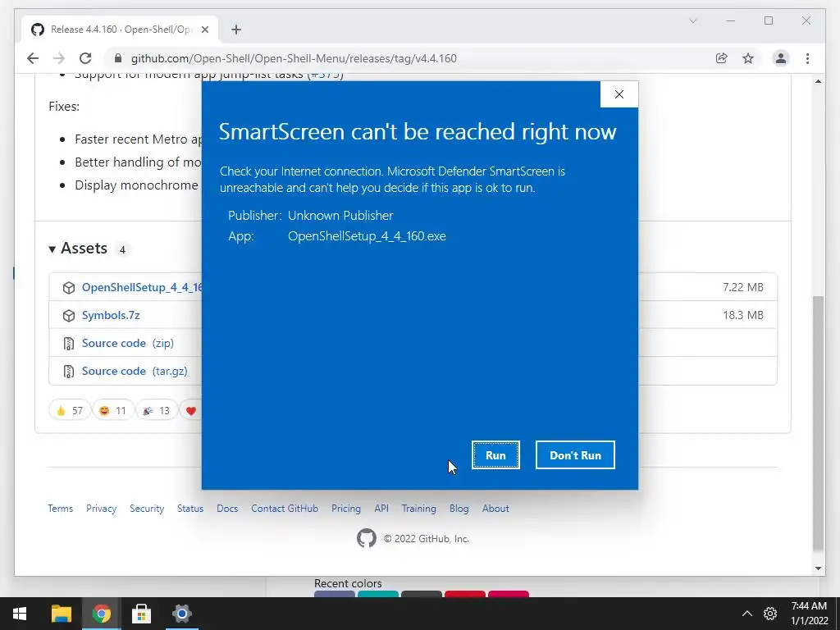Show hidden tray icons chevron
Viewport: 840px width, 630px height.
point(746,614)
